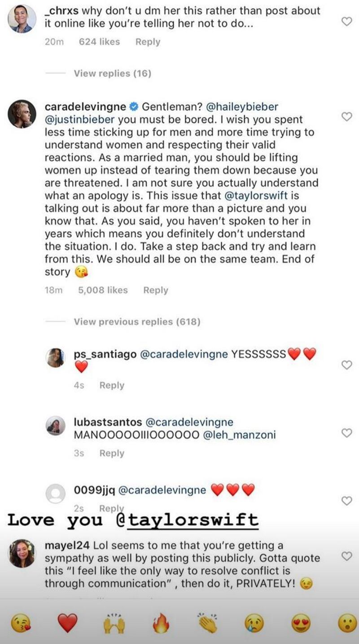The height and width of the screenshot is (644, 359).
Task: Send the red heart emoji reaction
Action: tap(68, 623)
